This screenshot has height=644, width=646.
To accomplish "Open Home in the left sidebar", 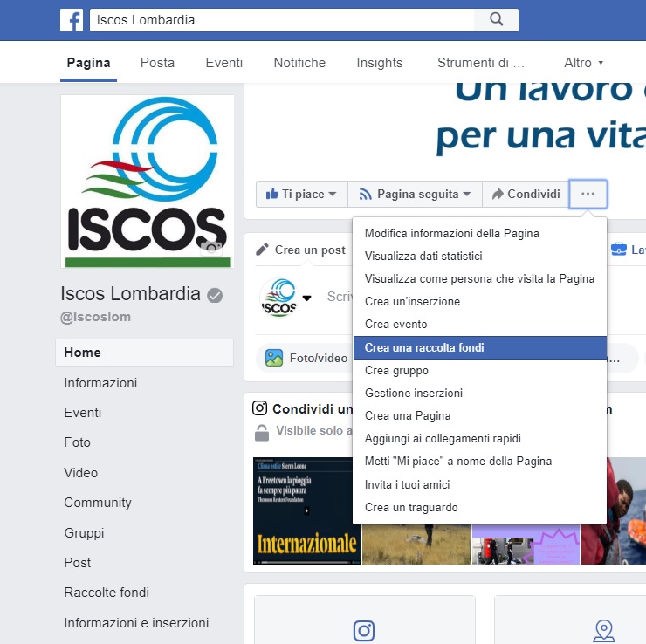I will (x=144, y=353).
